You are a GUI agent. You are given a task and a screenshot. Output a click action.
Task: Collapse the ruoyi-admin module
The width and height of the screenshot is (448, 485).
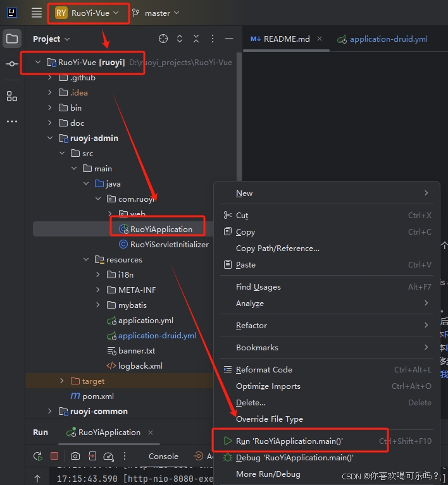(50, 138)
